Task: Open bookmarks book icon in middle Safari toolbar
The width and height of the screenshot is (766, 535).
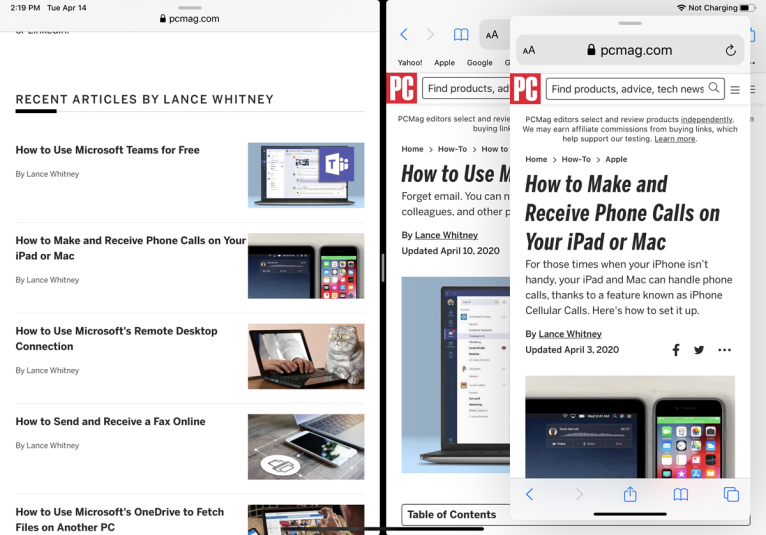Action: (461, 35)
